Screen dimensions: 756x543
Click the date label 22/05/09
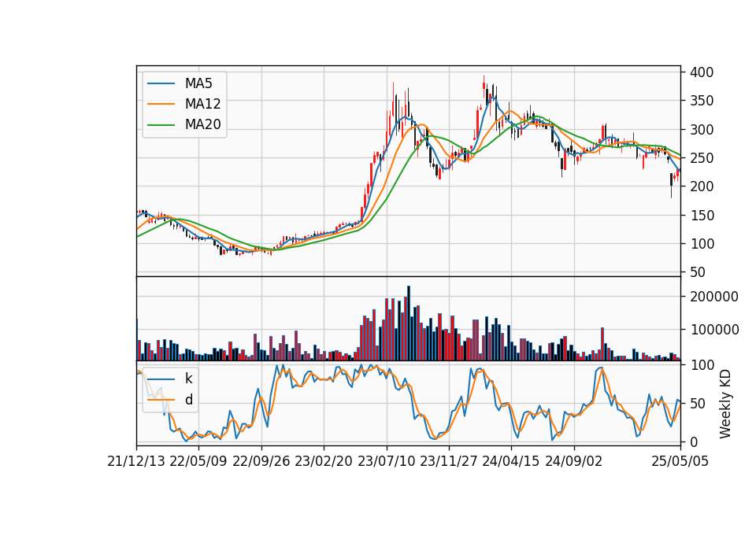tap(198, 462)
